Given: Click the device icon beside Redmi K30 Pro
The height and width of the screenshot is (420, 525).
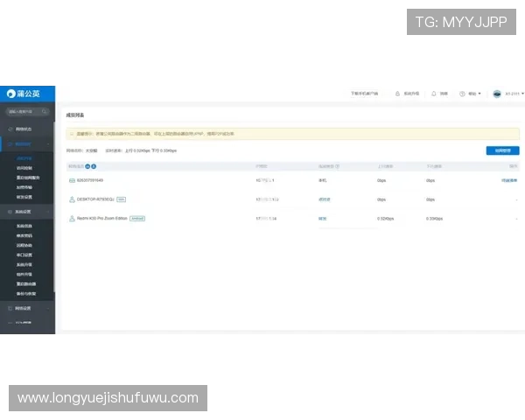Looking at the screenshot, I should click(72, 218).
